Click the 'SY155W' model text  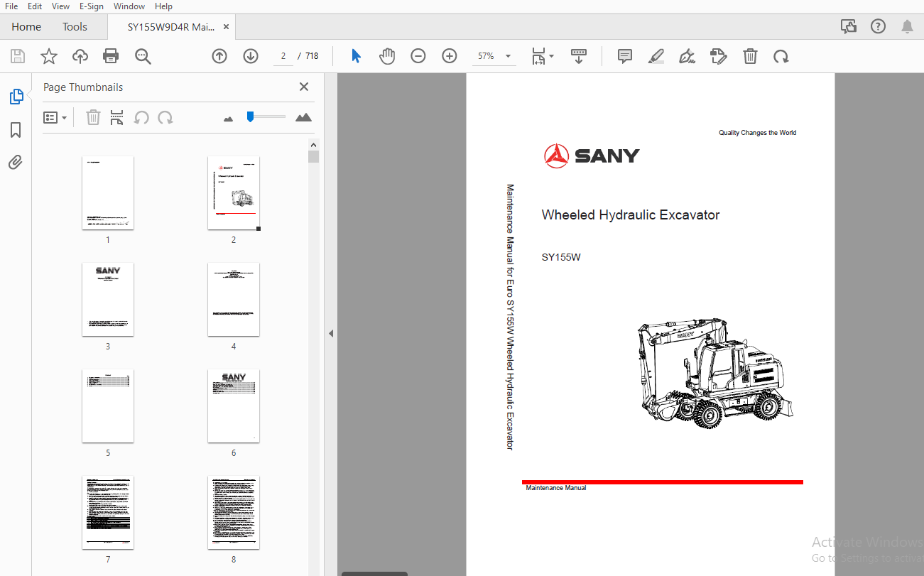[x=561, y=257]
